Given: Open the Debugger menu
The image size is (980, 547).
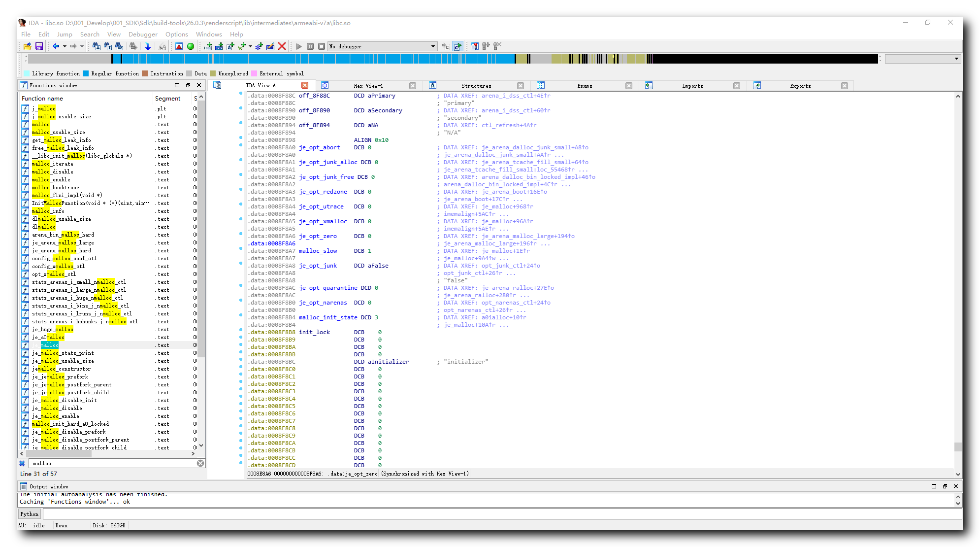Looking at the screenshot, I should pyautogui.click(x=143, y=34).
